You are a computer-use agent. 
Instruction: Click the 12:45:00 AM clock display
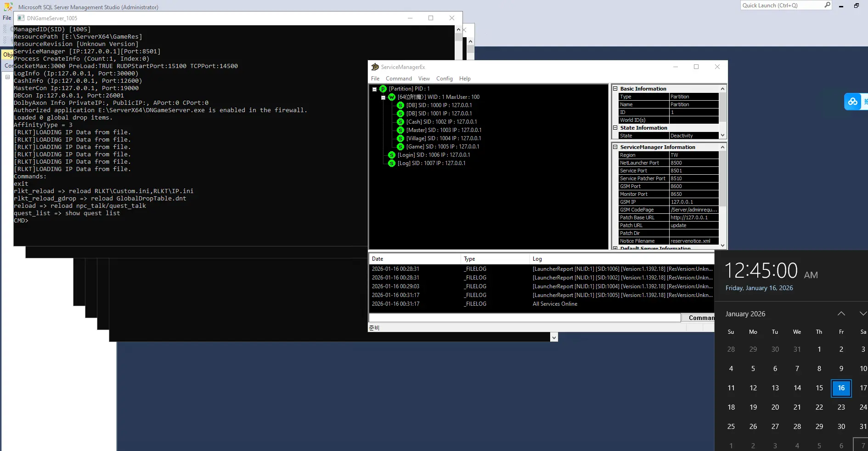pyautogui.click(x=771, y=270)
